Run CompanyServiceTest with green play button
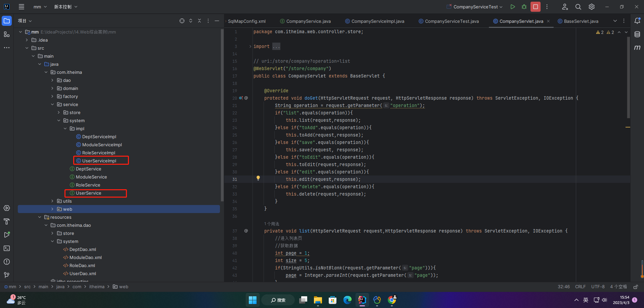The width and height of the screenshot is (644, 308). 513,7
